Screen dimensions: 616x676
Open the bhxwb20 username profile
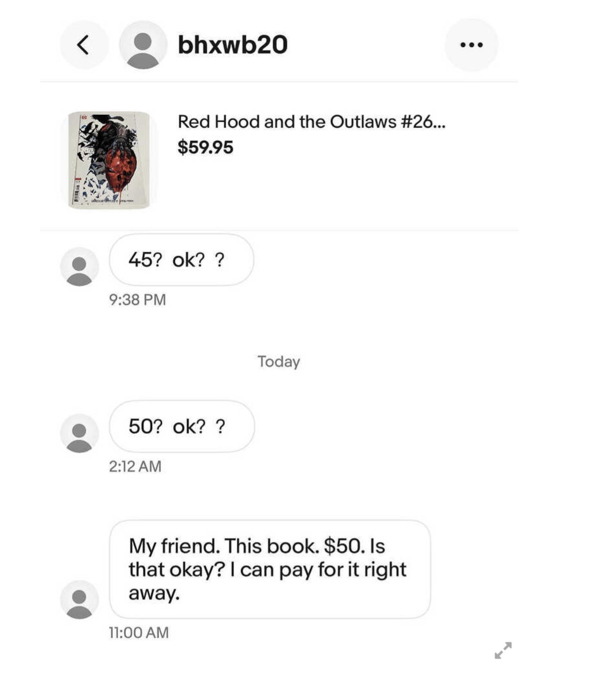point(232,45)
